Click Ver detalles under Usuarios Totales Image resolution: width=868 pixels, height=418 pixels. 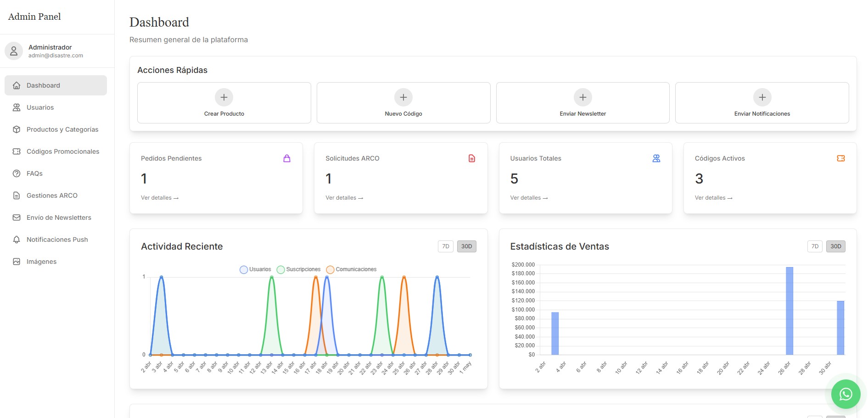click(529, 198)
